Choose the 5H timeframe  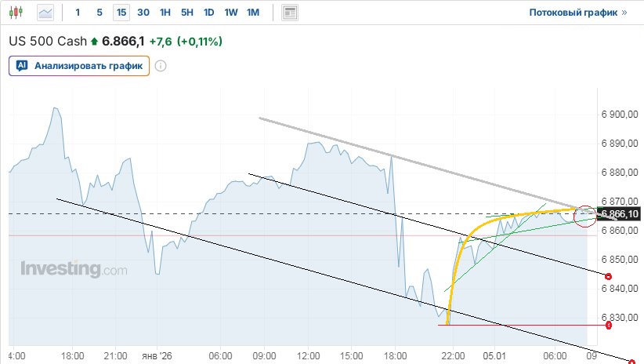click(186, 13)
